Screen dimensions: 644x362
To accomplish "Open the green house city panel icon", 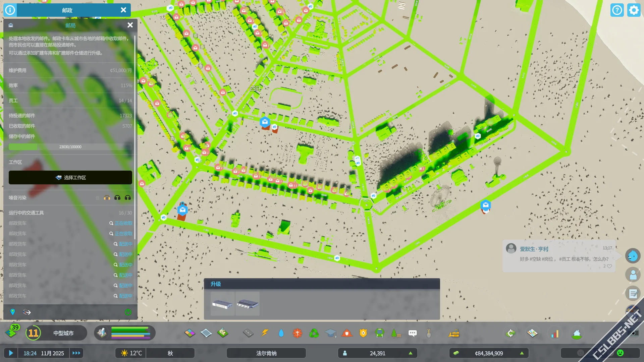I will (577, 334).
